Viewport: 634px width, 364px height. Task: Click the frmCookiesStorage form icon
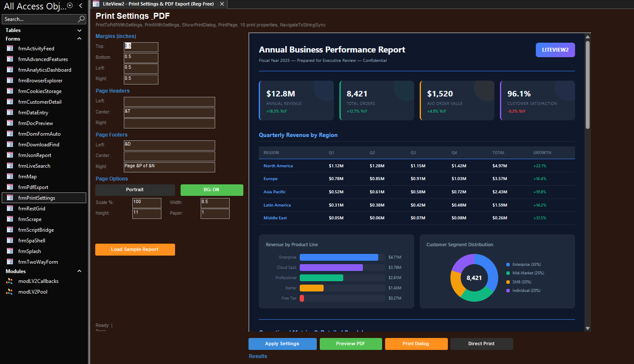click(x=10, y=91)
